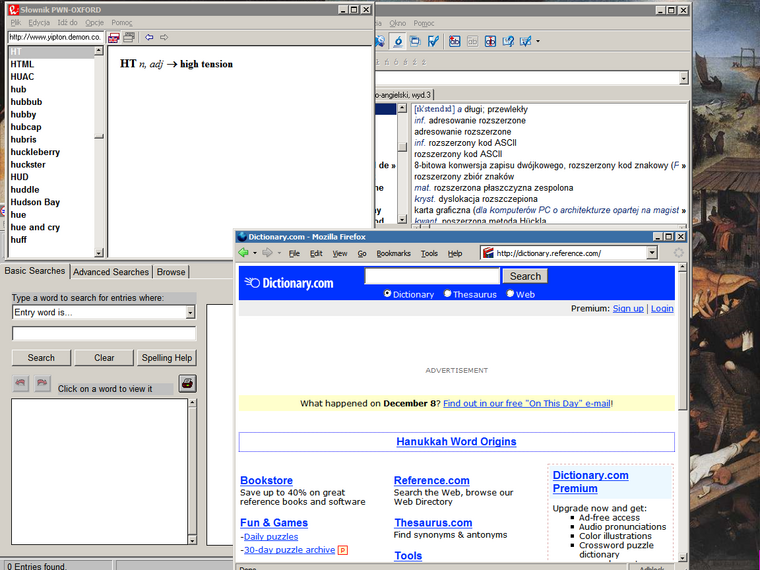Toggle the accented ó icon in the rear dictionary toolbar
Image resolution: width=760 pixels, height=570 pixels.
[x=398, y=41]
